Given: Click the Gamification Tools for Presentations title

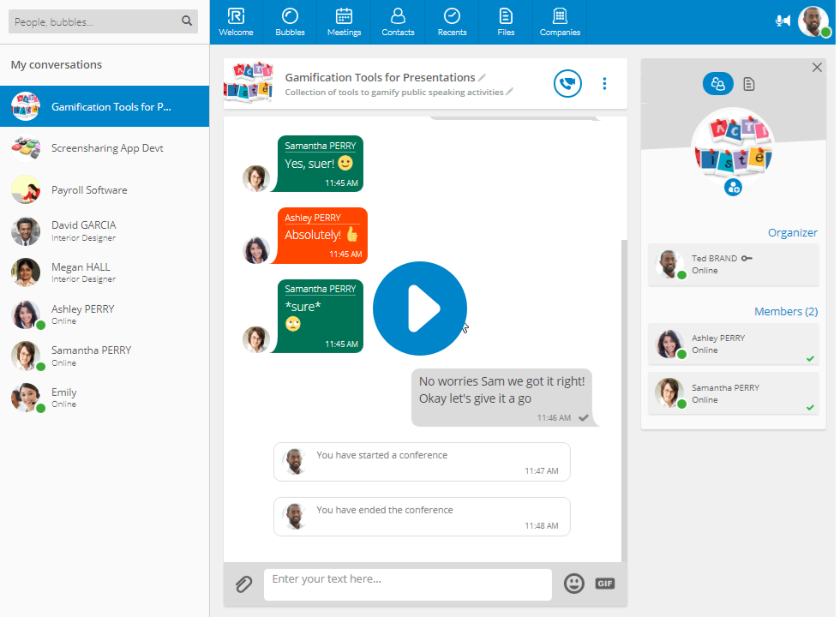Looking at the screenshot, I should coord(380,77).
